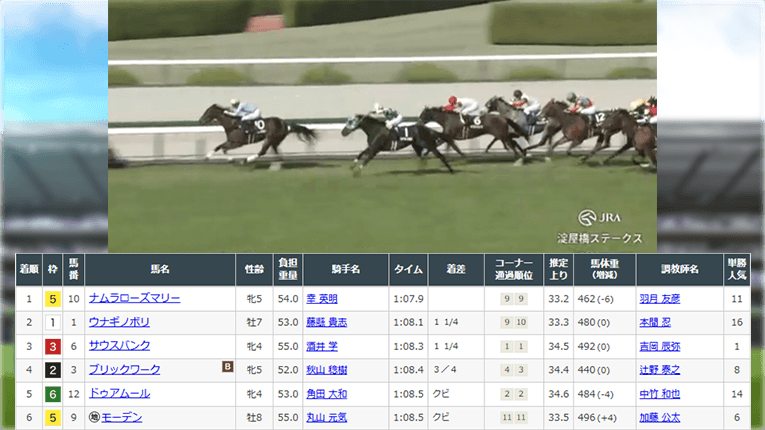The width and height of the screenshot is (765, 430).
Task: Click black frame 2 box in ブリックワーク row
Action: [x=53, y=370]
